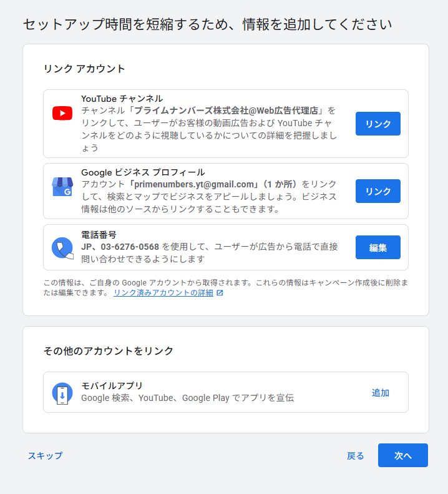Skip this step using スキップ
The height and width of the screenshot is (494, 448).
(45, 456)
